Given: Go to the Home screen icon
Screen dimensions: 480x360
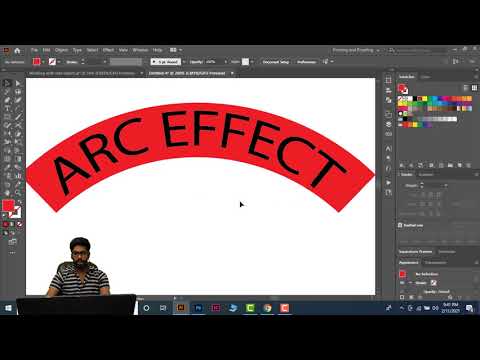Looking at the screenshot, I should coord(17,51).
